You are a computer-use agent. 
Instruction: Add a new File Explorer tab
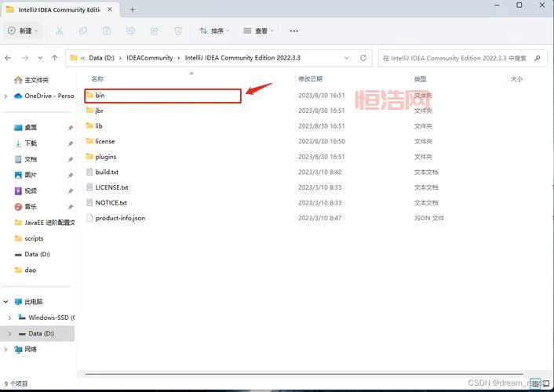click(133, 9)
